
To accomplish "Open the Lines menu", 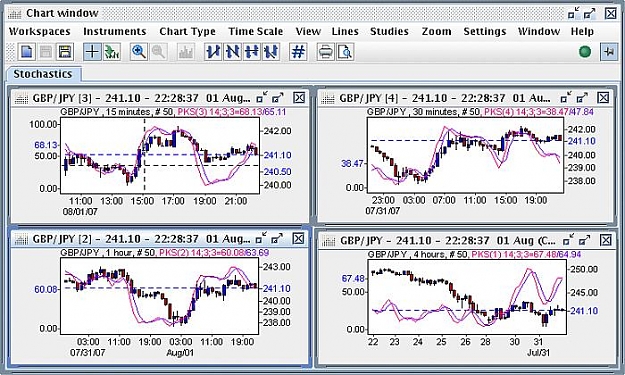I will (345, 31).
